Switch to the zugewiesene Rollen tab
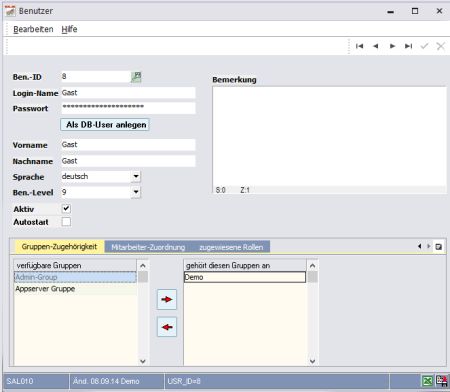Image resolution: width=450 pixels, height=392 pixels. (231, 247)
